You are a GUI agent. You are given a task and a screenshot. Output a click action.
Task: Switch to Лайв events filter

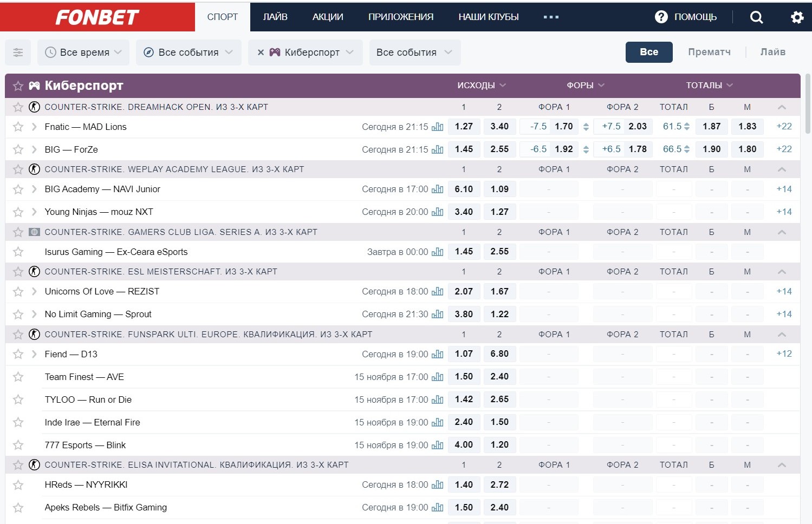(772, 52)
